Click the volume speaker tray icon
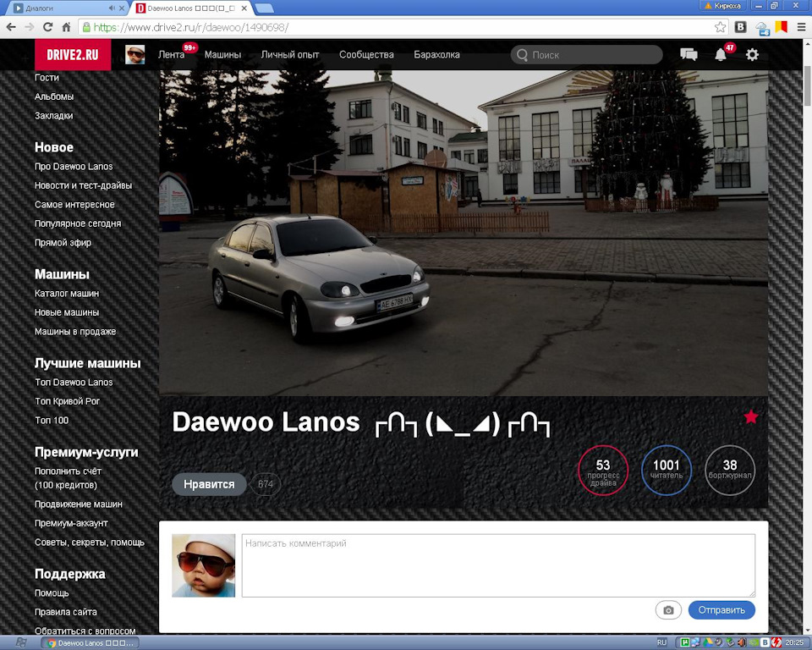Screen dimensions: 812x650 click(742, 642)
